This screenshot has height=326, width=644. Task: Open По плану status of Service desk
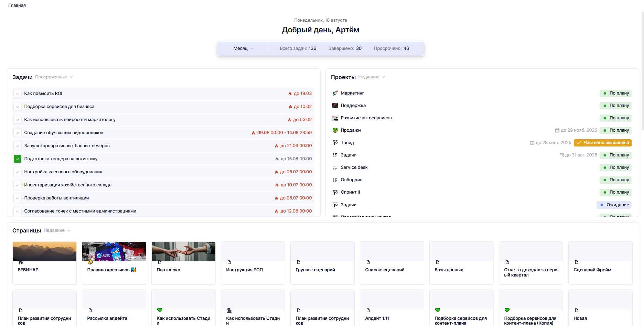pyautogui.click(x=615, y=167)
